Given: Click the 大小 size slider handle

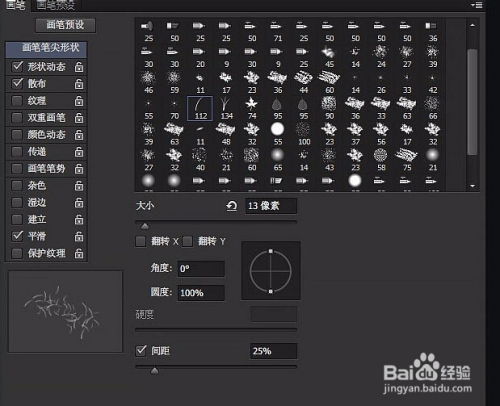Looking at the screenshot, I should coord(144,227).
